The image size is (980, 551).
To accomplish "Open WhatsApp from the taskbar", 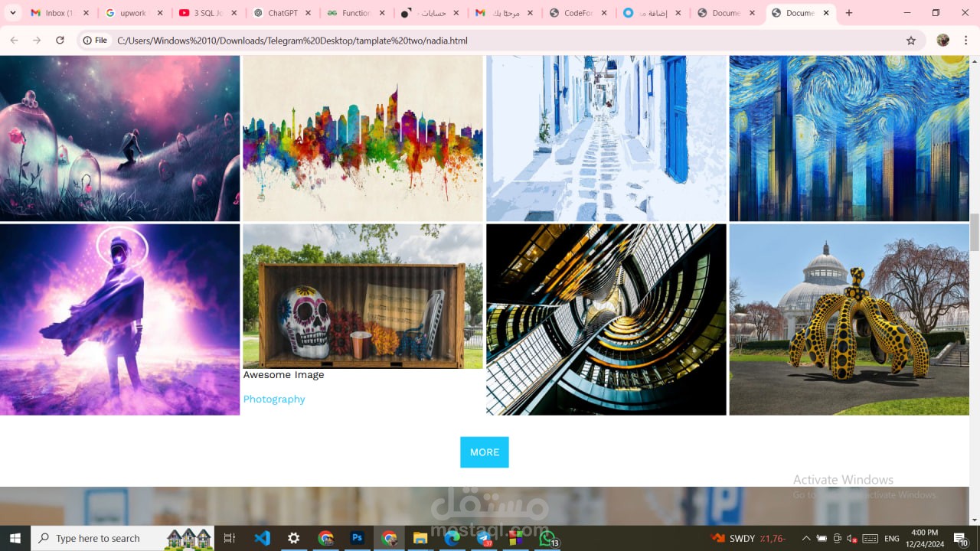I will click(x=547, y=538).
